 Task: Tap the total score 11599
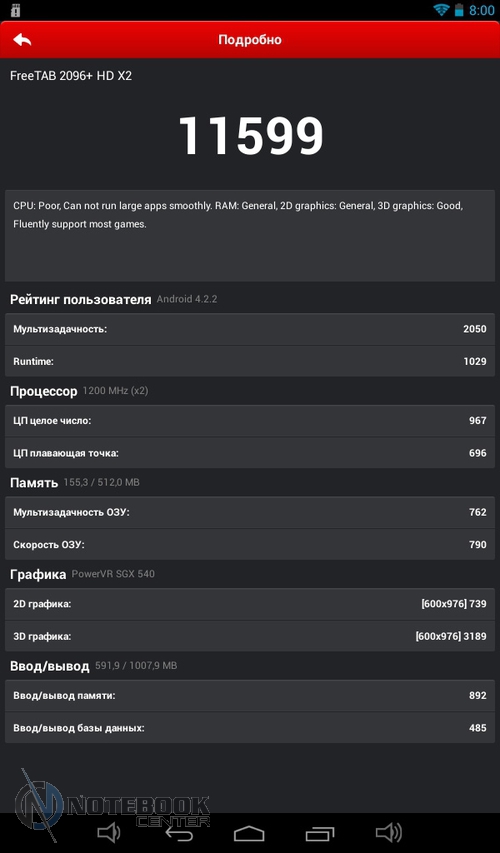pyautogui.click(x=251, y=136)
